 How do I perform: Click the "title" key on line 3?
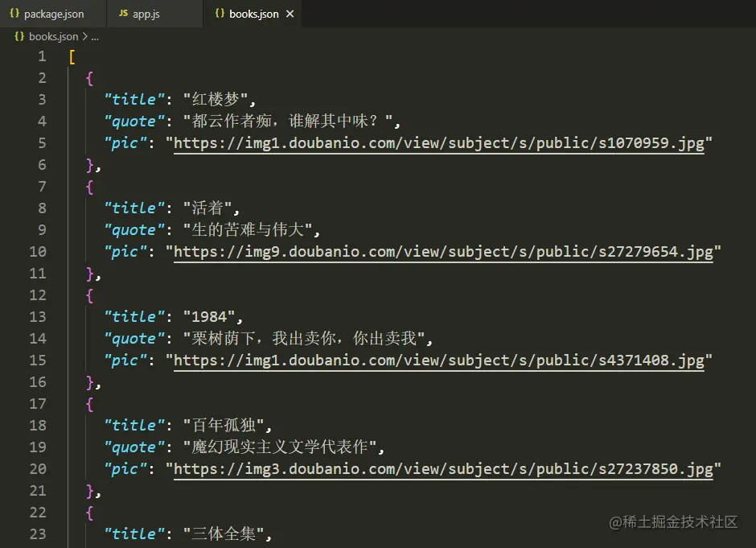point(134,99)
